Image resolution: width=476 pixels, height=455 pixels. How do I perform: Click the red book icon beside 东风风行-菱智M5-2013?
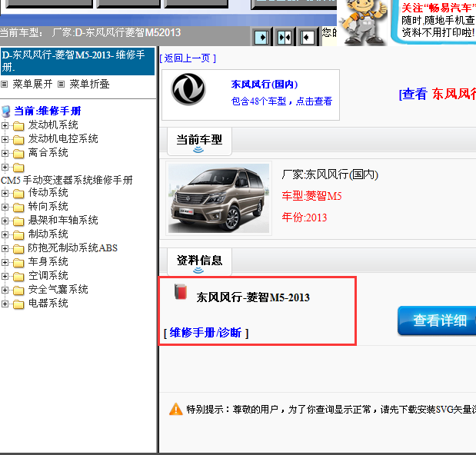(x=180, y=291)
